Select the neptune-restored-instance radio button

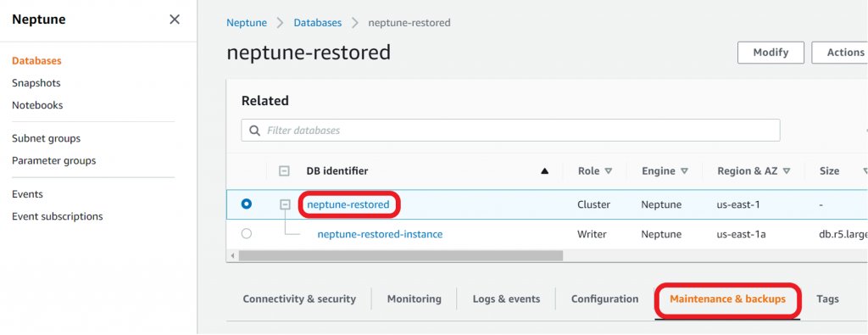click(247, 234)
